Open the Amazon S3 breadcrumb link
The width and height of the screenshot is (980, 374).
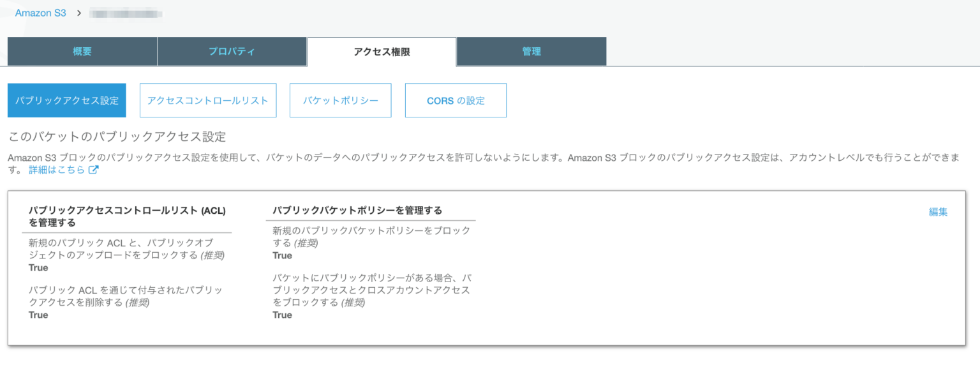(x=40, y=12)
